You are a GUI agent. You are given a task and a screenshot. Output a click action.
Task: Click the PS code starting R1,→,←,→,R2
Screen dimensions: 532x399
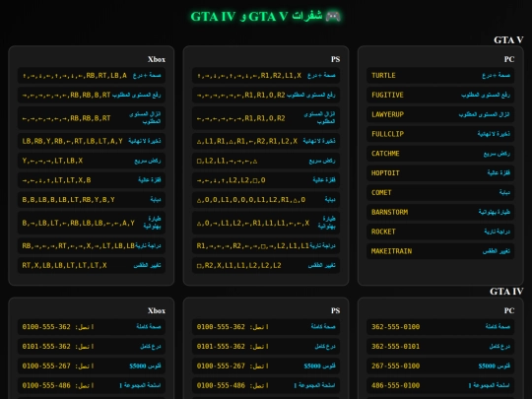click(253, 245)
